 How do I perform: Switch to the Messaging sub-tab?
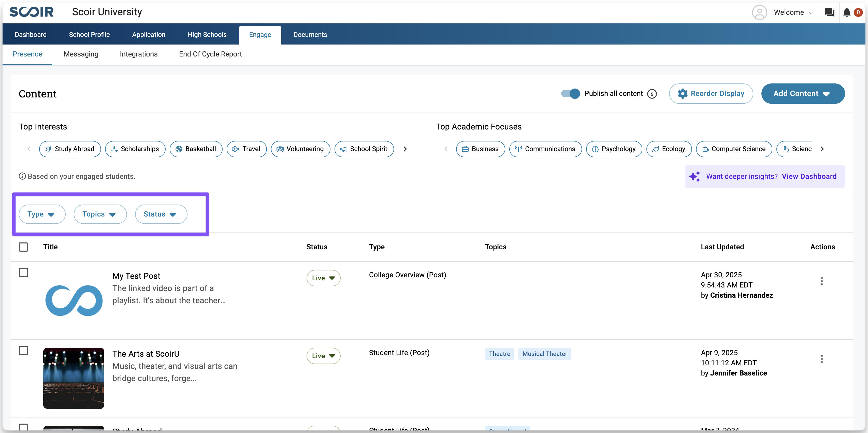pyautogui.click(x=81, y=54)
